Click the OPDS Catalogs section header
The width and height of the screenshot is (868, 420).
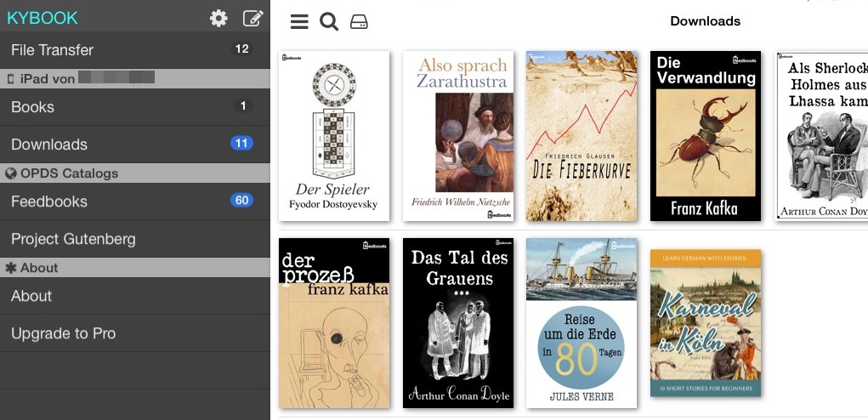[x=135, y=173]
